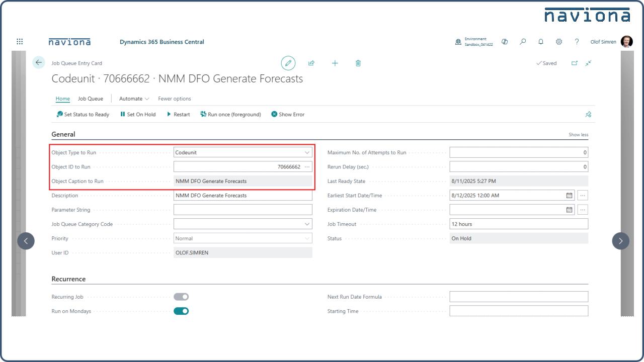Image resolution: width=644 pixels, height=362 pixels.
Task: Open the app launcher waffle menu
Action: click(20, 42)
